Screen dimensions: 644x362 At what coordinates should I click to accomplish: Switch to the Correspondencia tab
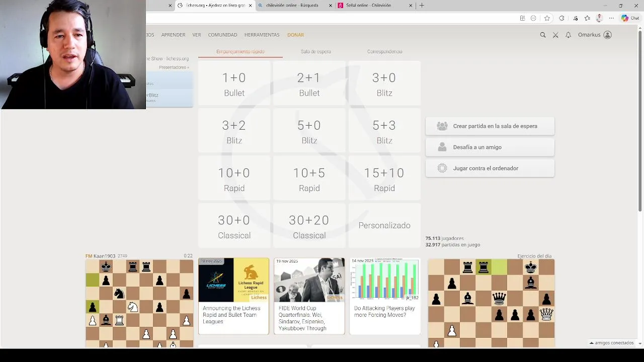(384, 51)
